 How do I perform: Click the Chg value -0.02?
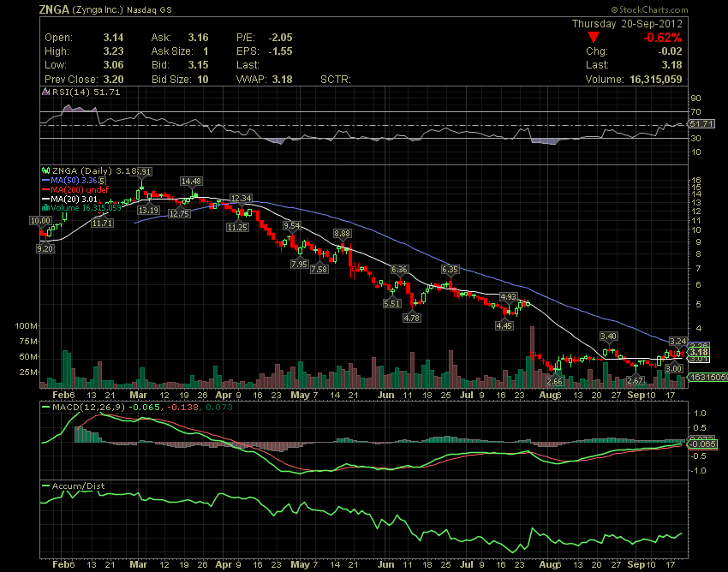click(669, 51)
